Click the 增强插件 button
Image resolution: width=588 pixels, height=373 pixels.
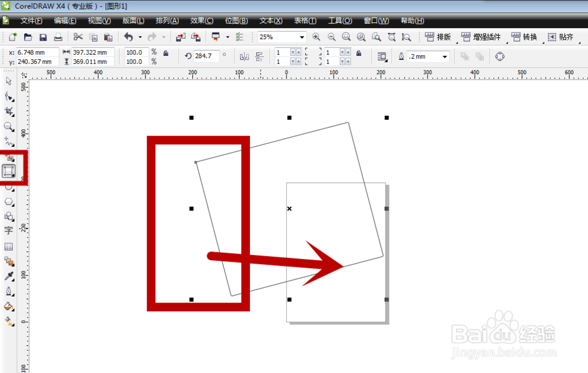click(481, 37)
